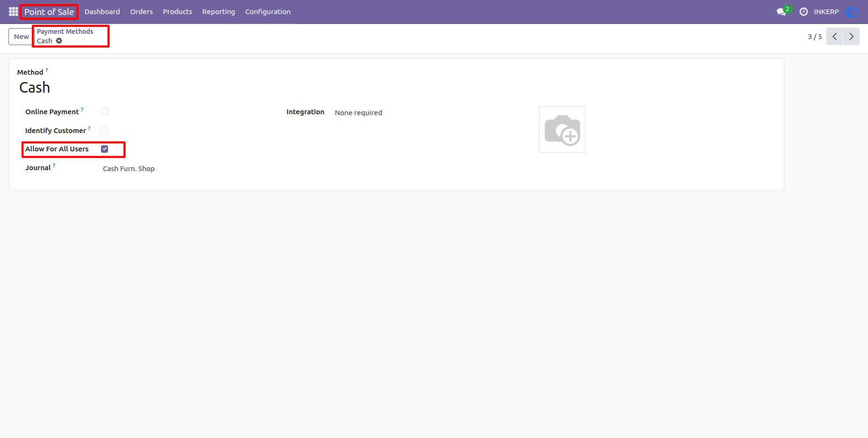
Task: Toggle the Identify Customer checkbox
Action: click(104, 131)
